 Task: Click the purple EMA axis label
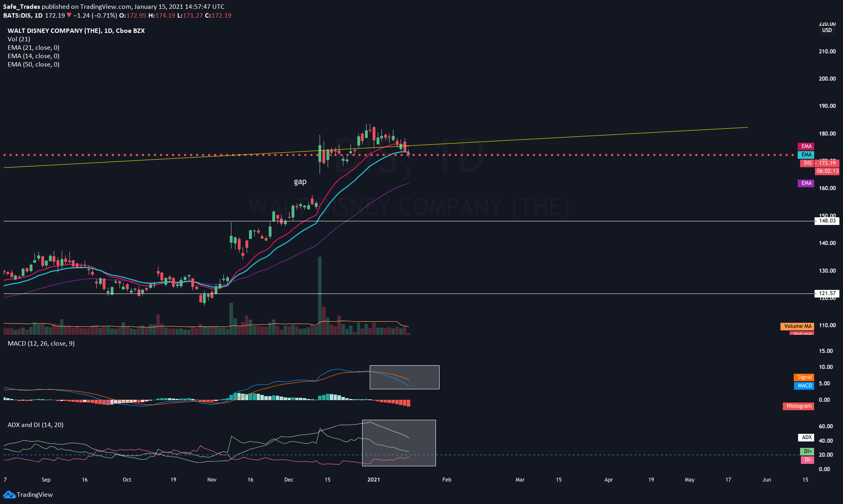(x=806, y=183)
